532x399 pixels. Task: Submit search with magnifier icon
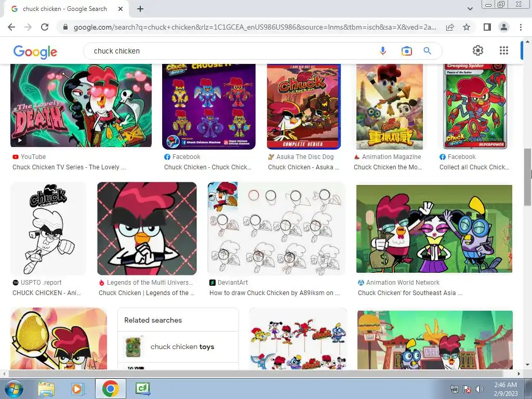coord(427,51)
